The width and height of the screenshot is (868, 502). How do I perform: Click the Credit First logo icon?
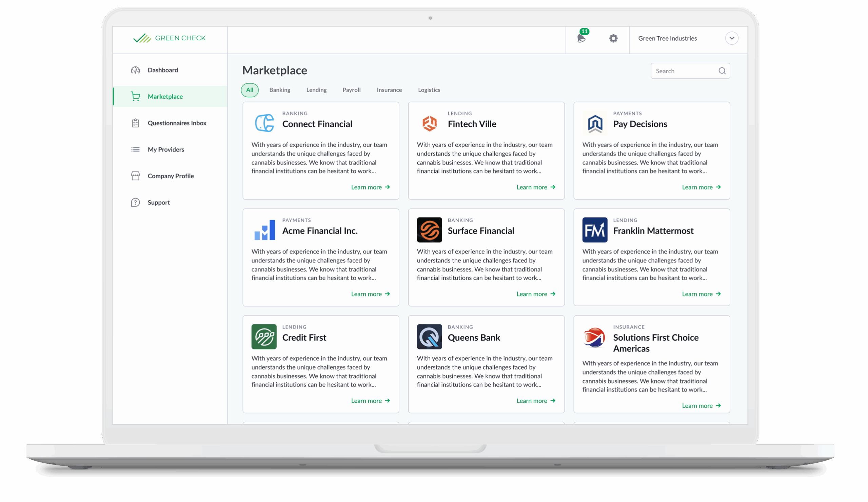point(264,337)
